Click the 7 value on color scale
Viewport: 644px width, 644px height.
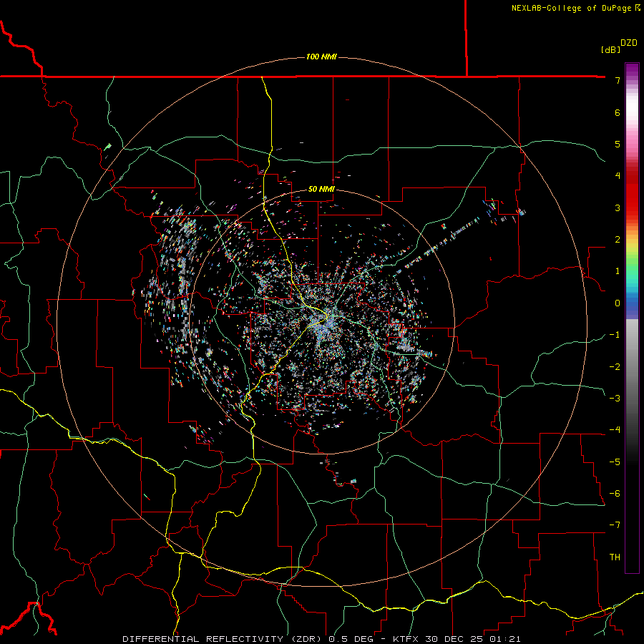(x=618, y=80)
